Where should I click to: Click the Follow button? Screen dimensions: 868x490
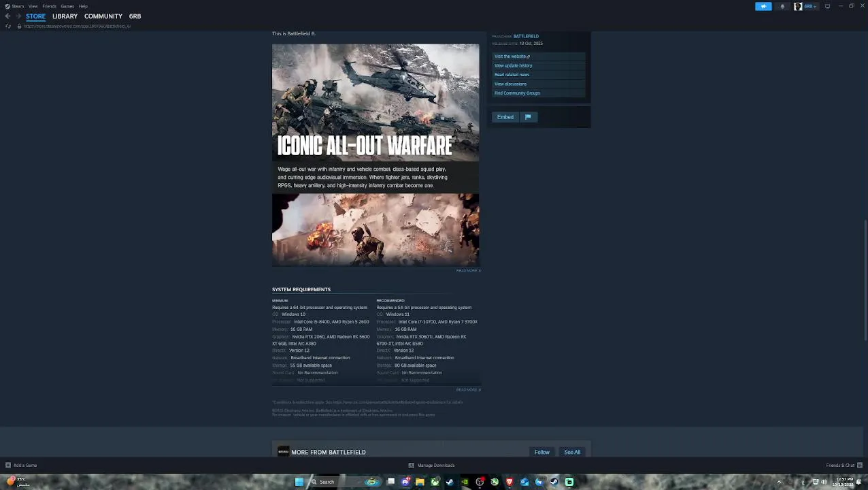[541, 453]
